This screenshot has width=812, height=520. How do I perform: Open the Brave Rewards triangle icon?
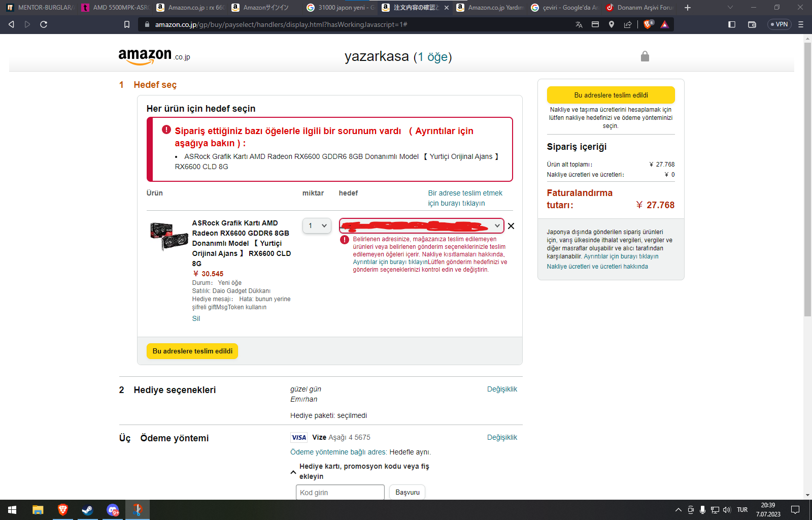point(664,24)
